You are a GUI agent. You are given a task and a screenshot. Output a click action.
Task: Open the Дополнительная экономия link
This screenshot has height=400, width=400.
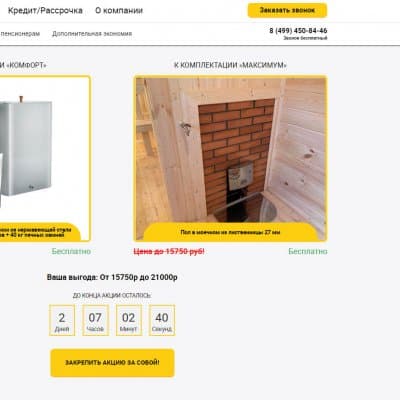92,34
